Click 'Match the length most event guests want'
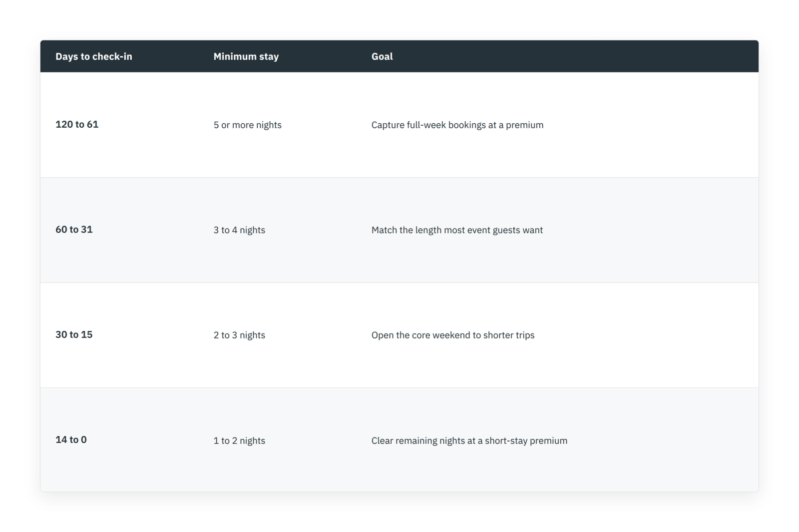Screen dimensions: 799x532 coord(457,230)
